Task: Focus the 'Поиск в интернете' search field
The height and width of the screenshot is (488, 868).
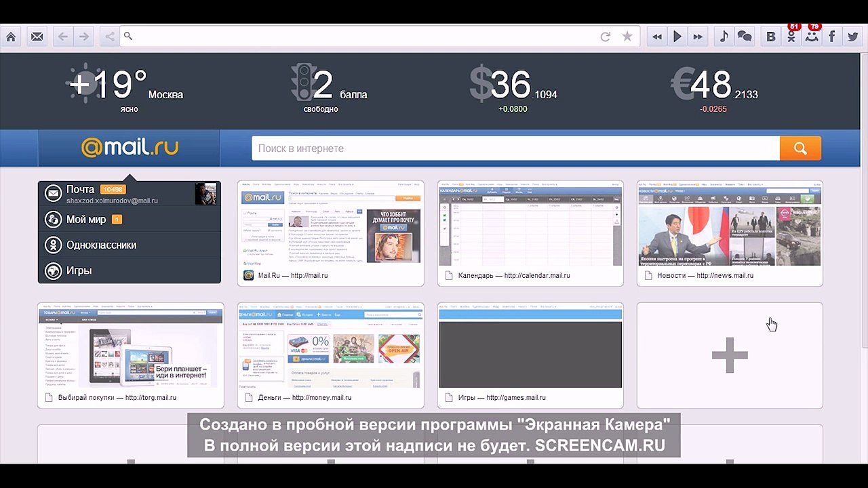Action: 515,148
